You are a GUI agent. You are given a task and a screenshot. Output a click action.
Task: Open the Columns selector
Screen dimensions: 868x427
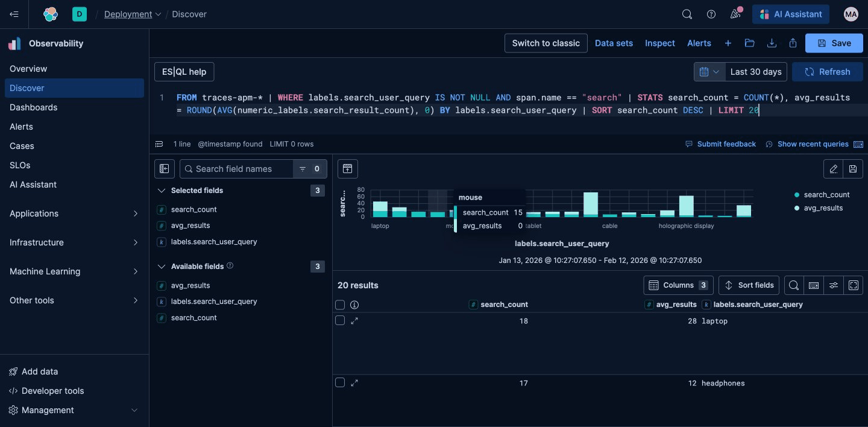(x=679, y=285)
